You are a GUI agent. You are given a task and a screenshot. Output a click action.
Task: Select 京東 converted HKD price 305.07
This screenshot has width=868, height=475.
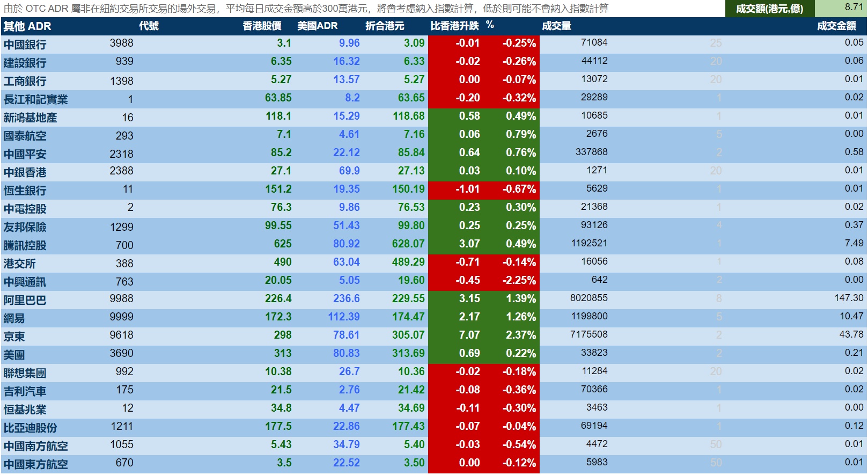coord(408,335)
